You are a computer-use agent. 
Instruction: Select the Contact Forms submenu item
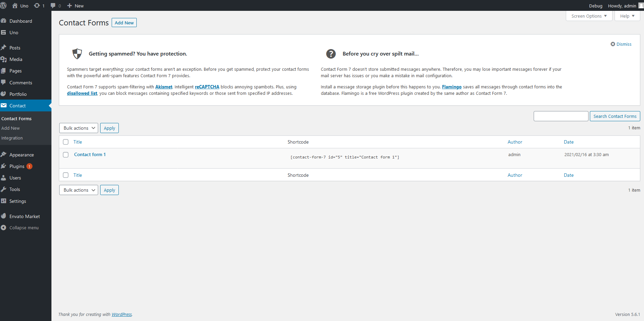(16, 119)
